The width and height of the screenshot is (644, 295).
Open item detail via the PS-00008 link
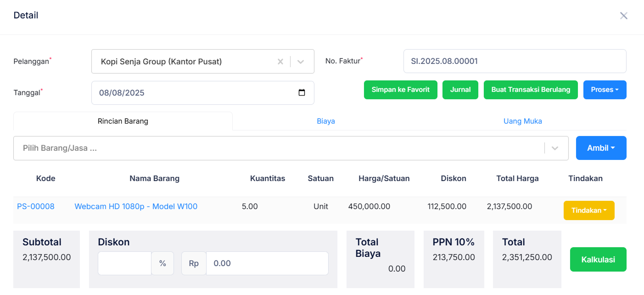click(35, 206)
